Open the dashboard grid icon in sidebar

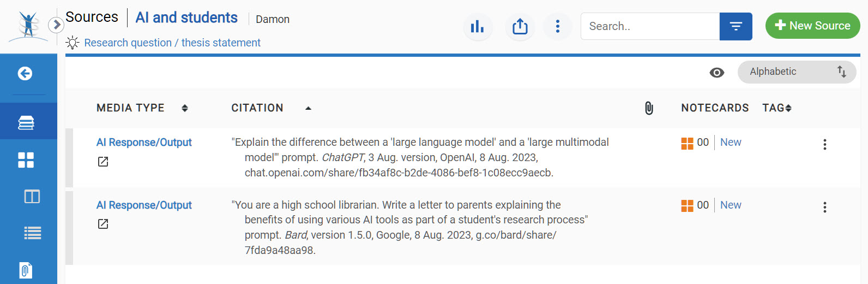point(26,159)
